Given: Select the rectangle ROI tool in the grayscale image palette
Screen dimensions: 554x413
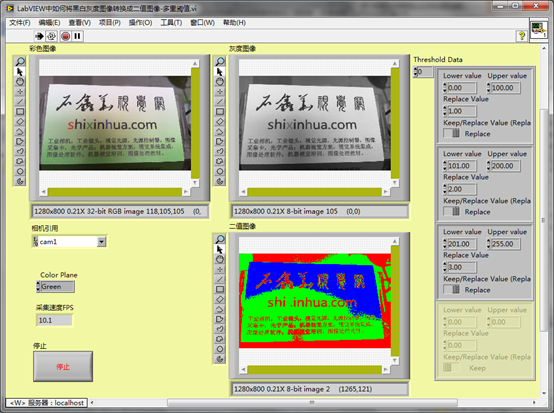Looking at the screenshot, I should click(220, 112).
